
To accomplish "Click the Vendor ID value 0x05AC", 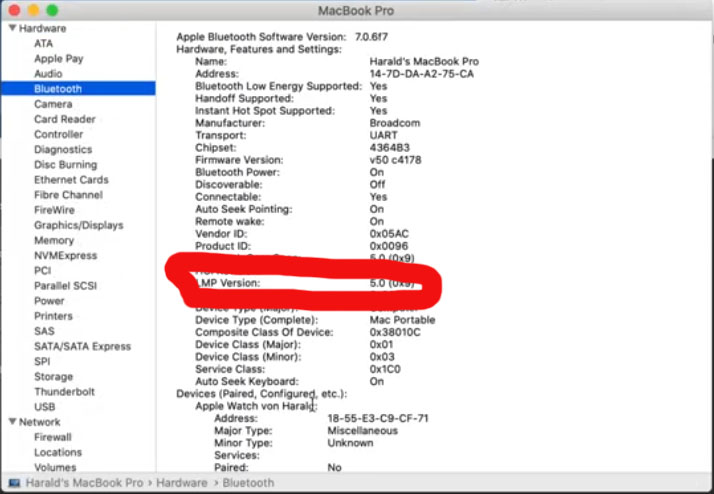I will click(389, 234).
